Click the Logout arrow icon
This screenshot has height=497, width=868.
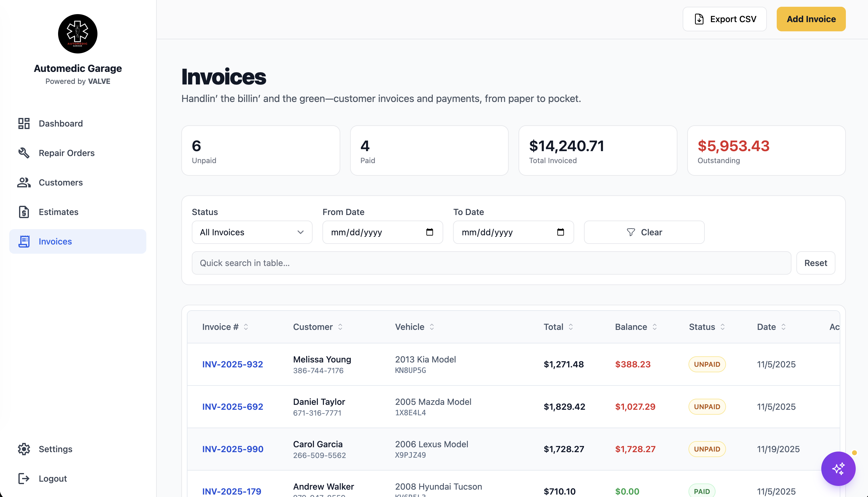[23, 479]
